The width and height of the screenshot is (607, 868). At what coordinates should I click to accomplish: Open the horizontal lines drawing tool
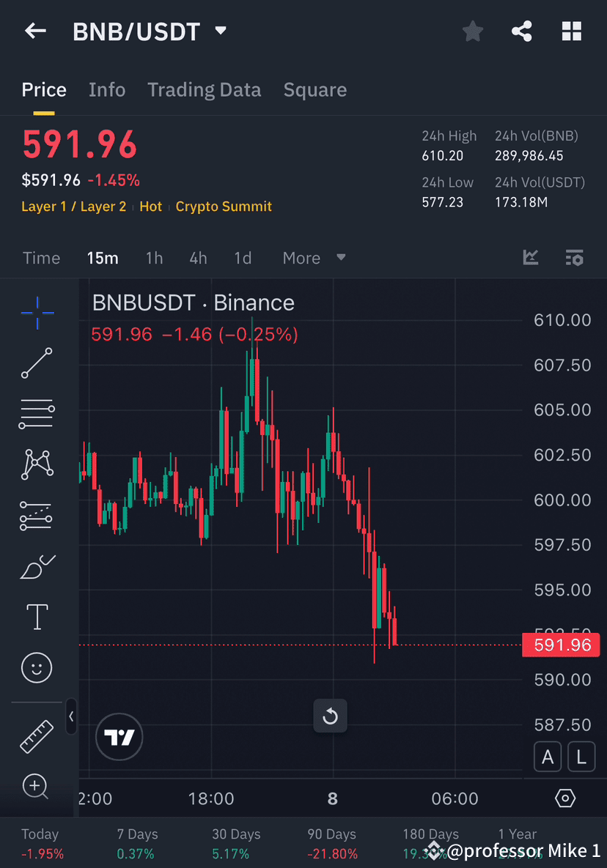37,414
